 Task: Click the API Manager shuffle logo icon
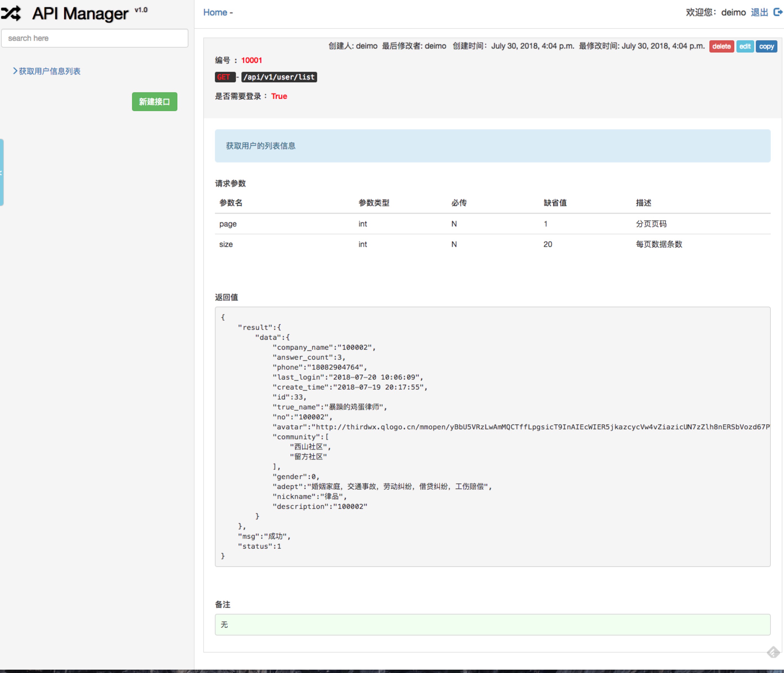(10, 13)
